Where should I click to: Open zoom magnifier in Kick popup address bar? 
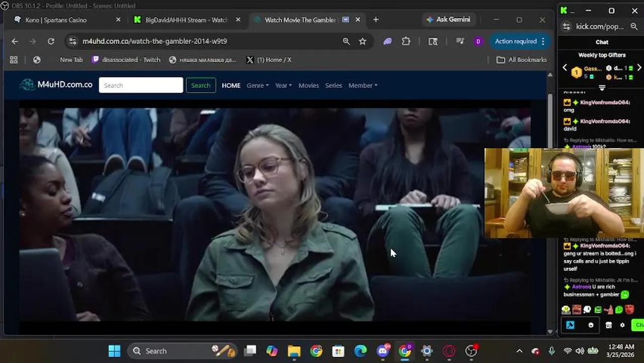(x=634, y=26)
